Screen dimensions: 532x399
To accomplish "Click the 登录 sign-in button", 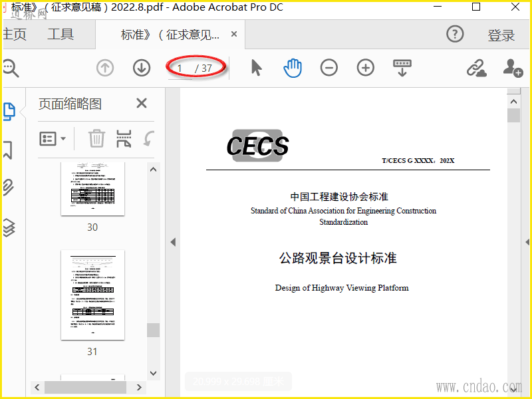I will tap(501, 35).
